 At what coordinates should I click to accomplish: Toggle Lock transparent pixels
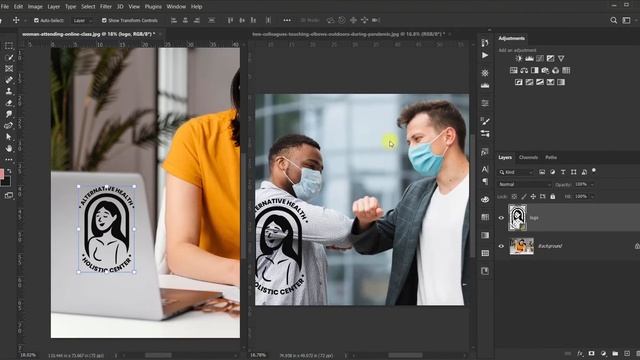[514, 197]
